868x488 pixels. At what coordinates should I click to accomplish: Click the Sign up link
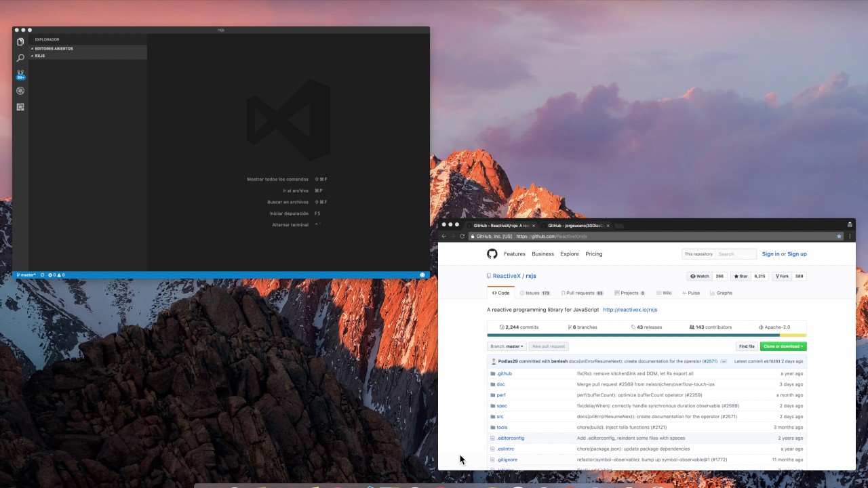(x=797, y=254)
